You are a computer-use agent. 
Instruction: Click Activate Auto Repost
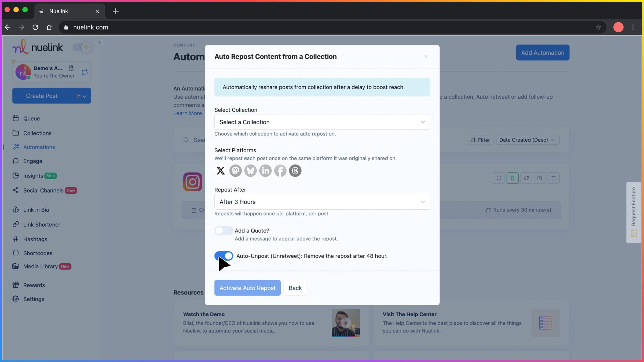247,288
